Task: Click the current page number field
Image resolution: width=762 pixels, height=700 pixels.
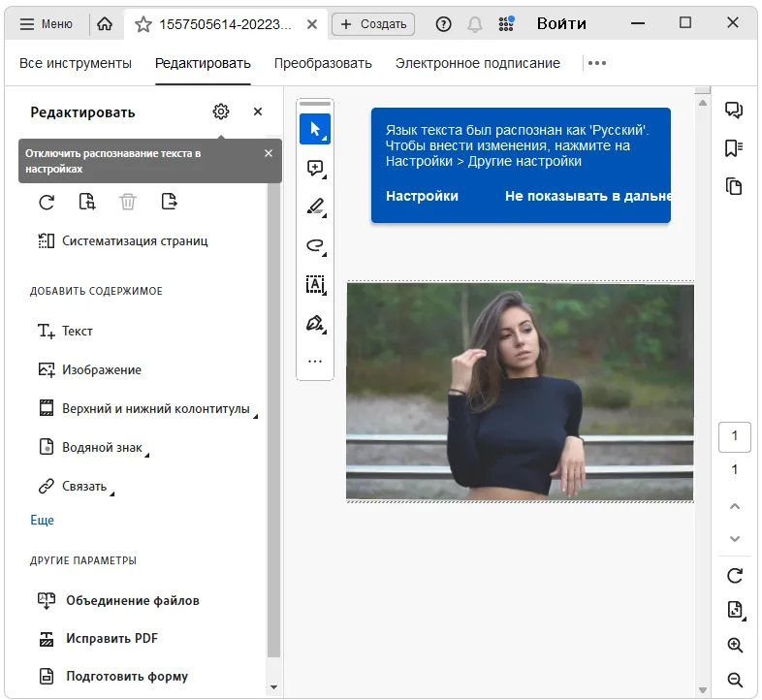Action: coord(734,437)
